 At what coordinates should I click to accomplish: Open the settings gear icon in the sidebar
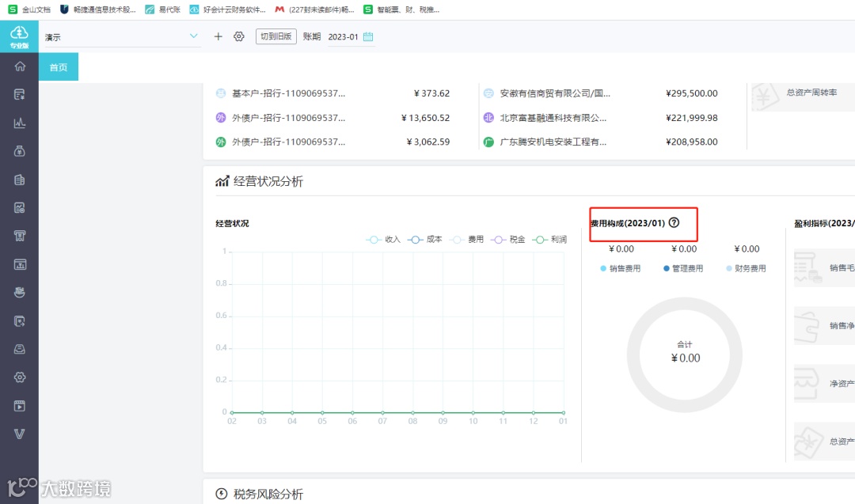point(20,377)
